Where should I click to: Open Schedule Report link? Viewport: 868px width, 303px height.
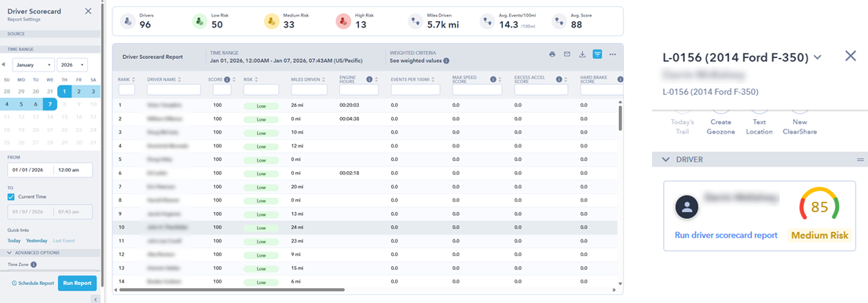33,283
